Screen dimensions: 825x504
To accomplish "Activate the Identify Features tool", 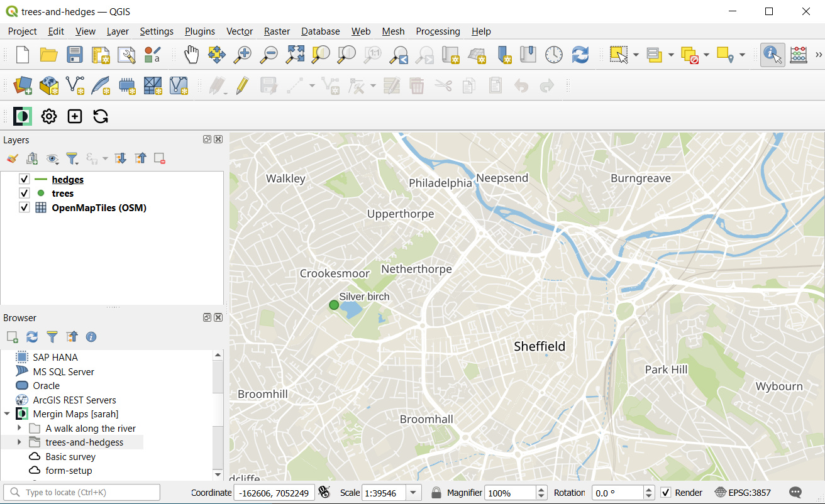I will coord(773,55).
